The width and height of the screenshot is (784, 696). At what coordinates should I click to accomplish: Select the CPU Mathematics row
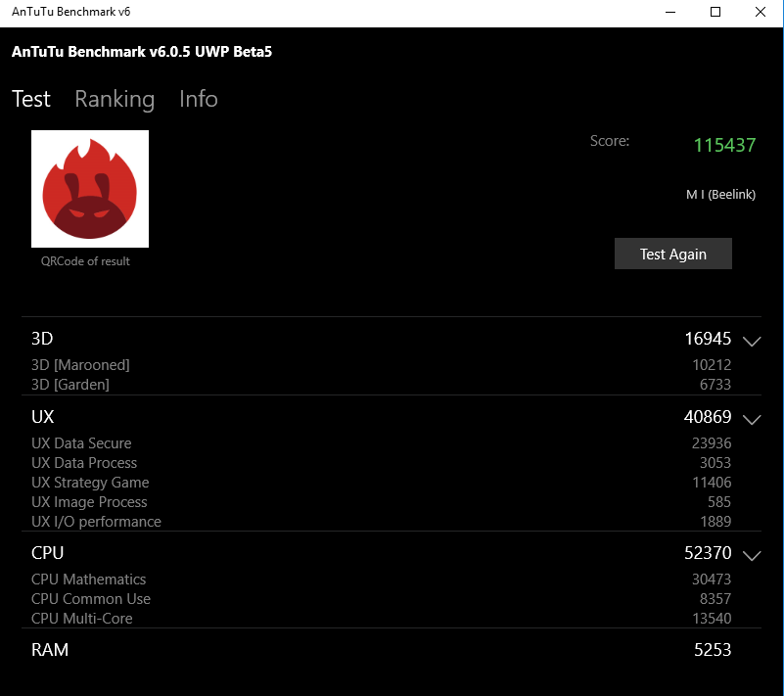point(381,579)
